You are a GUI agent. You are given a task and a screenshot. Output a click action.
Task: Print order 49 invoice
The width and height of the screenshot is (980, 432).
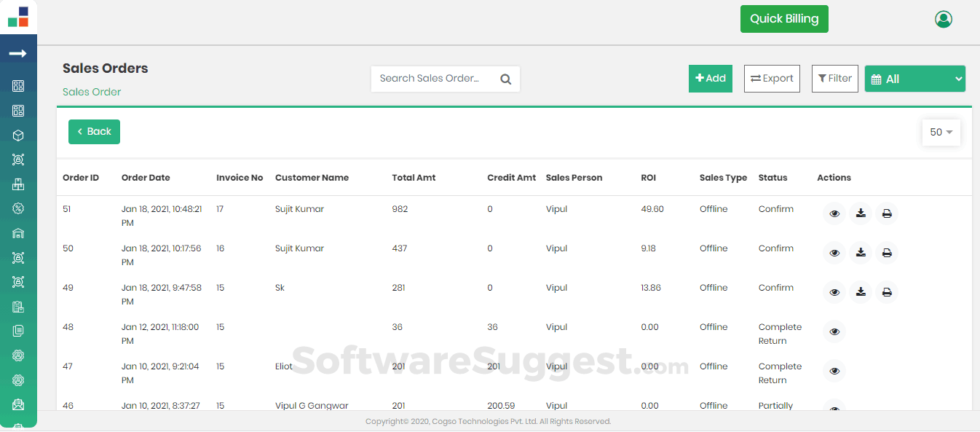(887, 292)
